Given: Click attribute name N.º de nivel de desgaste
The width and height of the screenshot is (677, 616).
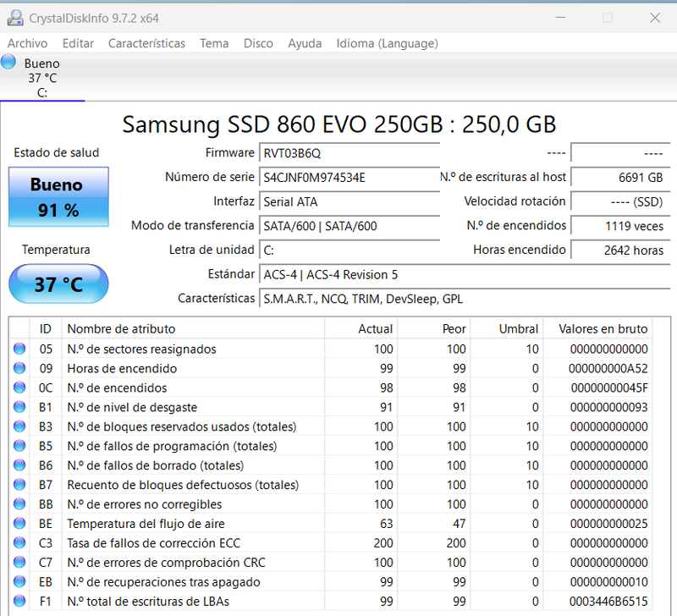Looking at the screenshot, I should pyautogui.click(x=132, y=407).
